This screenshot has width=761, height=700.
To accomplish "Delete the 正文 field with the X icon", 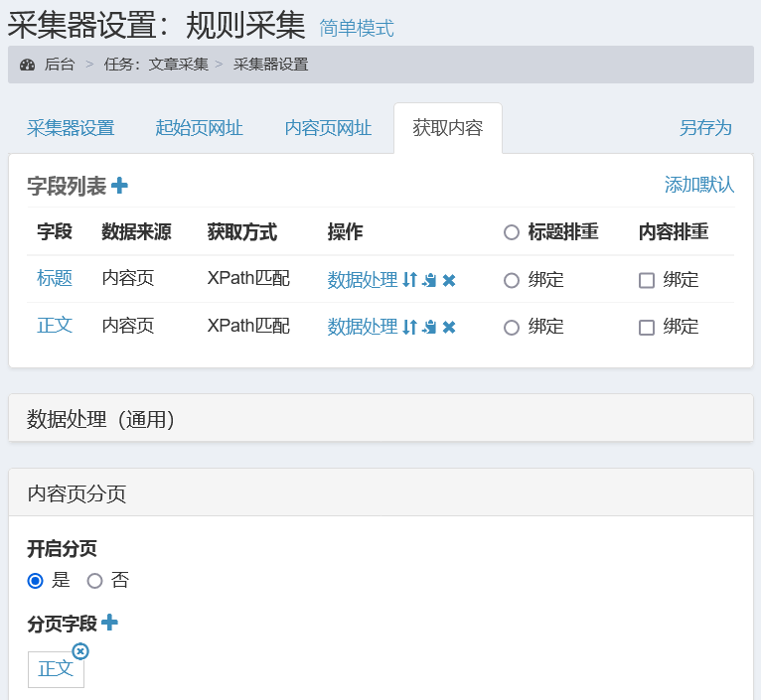I will pyautogui.click(x=449, y=328).
